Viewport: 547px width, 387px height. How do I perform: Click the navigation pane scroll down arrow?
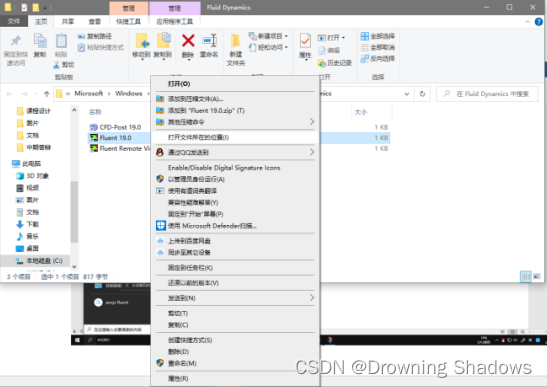coord(74,267)
